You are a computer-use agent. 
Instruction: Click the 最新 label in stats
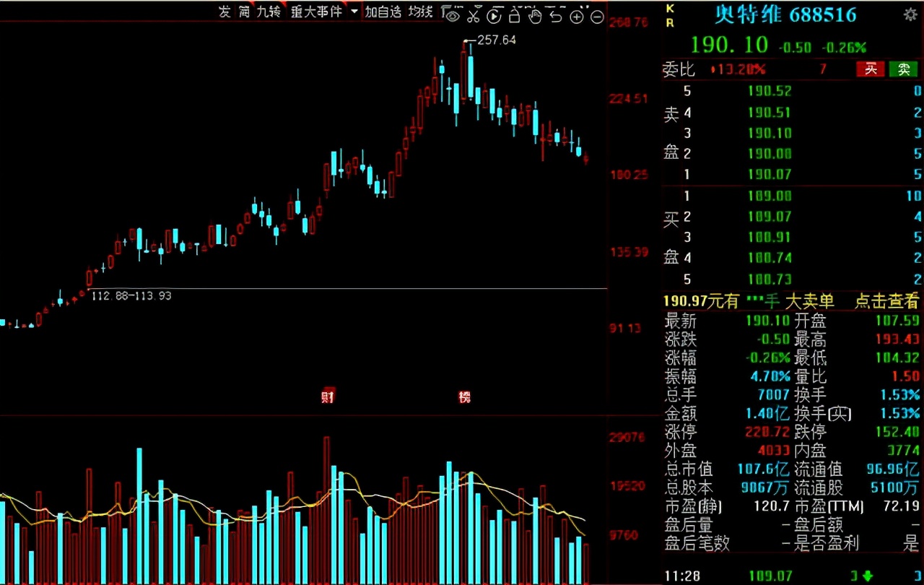[x=679, y=321]
